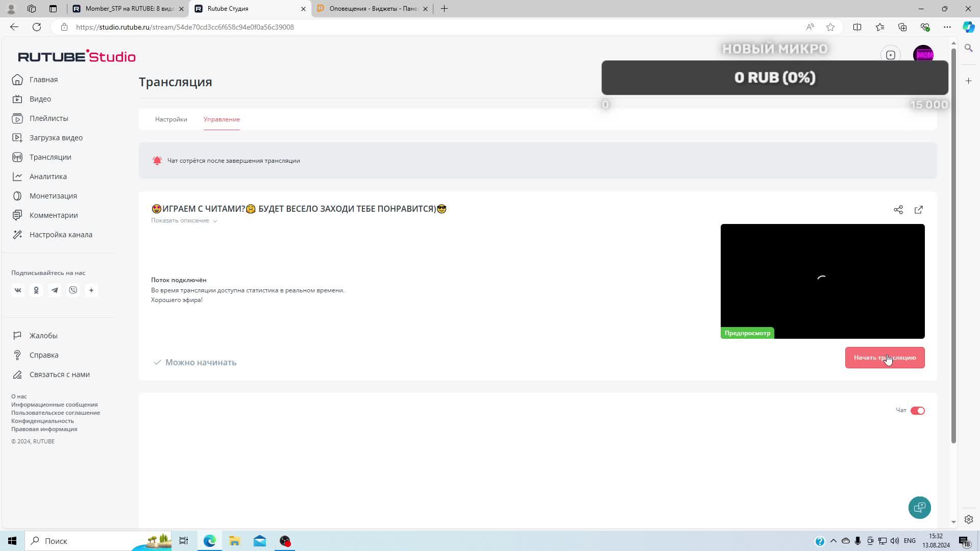
Task: Go back to previous page
Action: pyautogui.click(x=14, y=27)
